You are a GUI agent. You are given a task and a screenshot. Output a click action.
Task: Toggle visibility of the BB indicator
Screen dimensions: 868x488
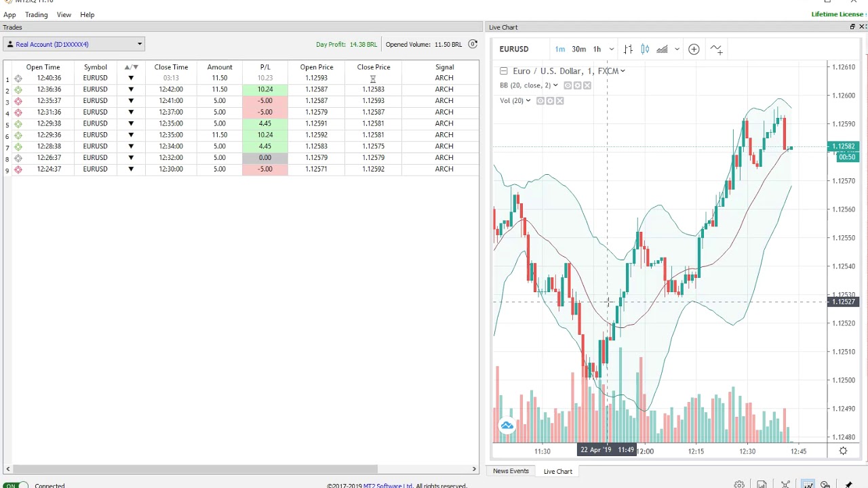(x=568, y=85)
